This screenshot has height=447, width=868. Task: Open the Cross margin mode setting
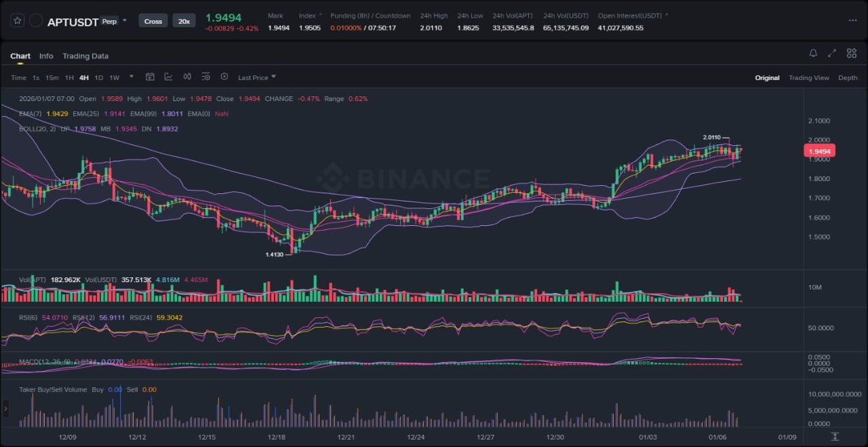153,21
